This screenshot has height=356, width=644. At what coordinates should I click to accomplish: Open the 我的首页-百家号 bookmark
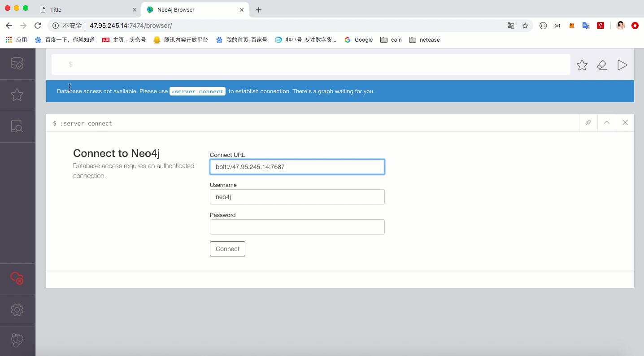(x=241, y=40)
